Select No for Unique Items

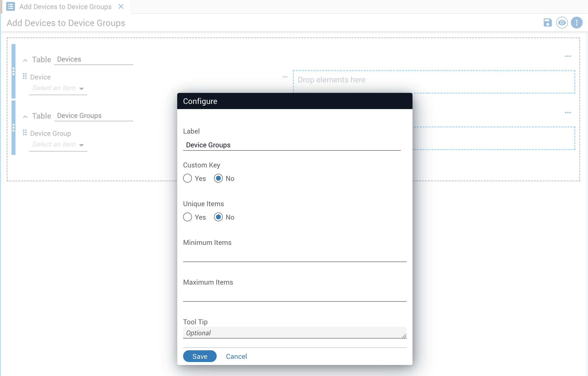coord(218,217)
